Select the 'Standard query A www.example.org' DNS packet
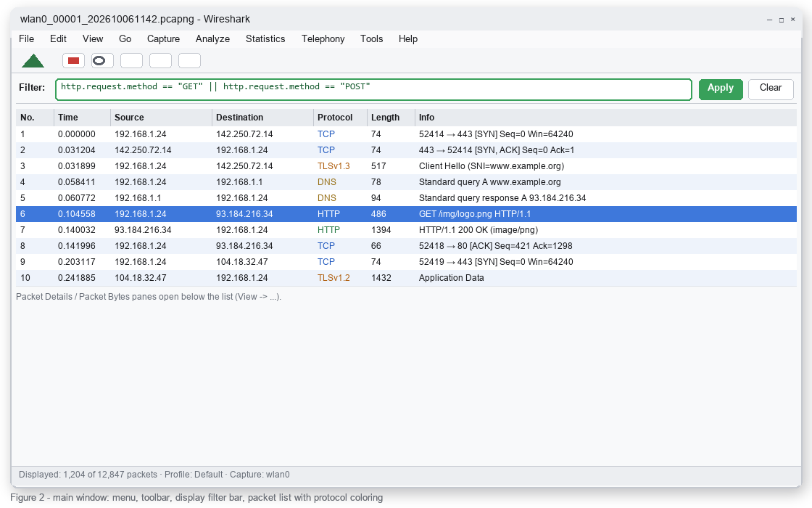The height and width of the screenshot is (508, 812). (406, 182)
